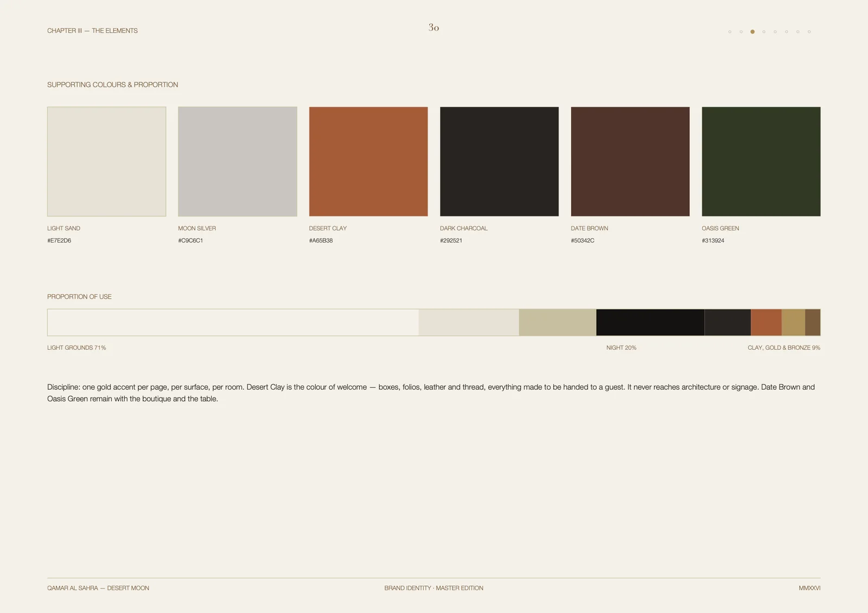Click the cream-white segment of proportion bar
868x613 pixels.
click(233, 322)
